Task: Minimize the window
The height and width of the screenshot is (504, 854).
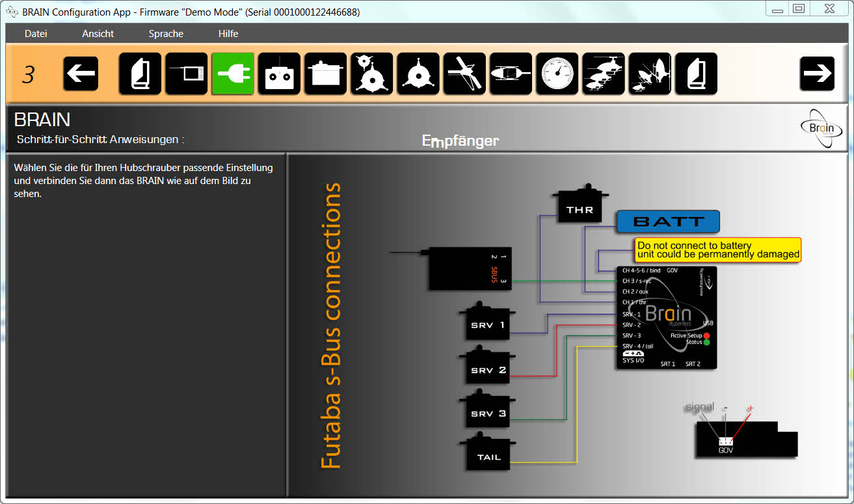Action: click(777, 8)
